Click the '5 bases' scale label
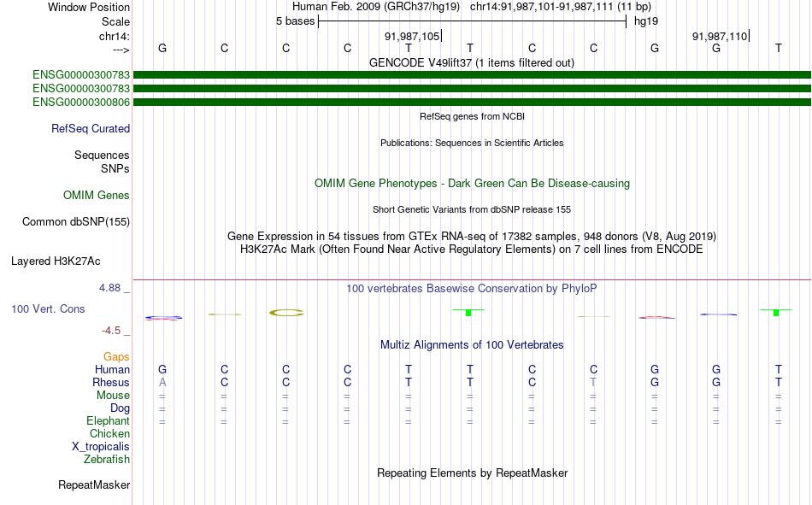The image size is (812, 505). [295, 21]
